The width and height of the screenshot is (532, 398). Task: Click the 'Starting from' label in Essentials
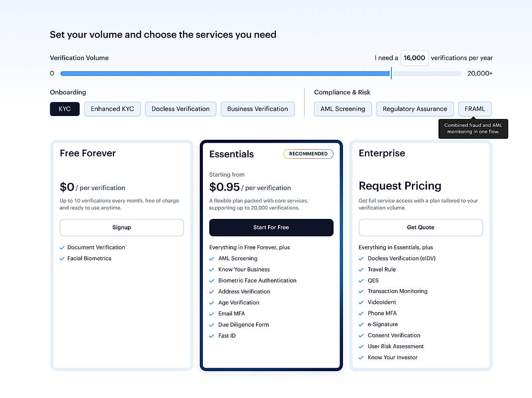(227, 175)
